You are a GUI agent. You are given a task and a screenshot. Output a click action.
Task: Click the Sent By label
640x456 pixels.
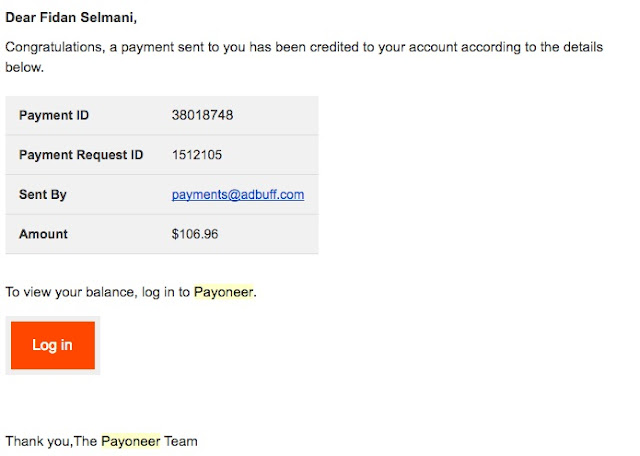tap(43, 195)
